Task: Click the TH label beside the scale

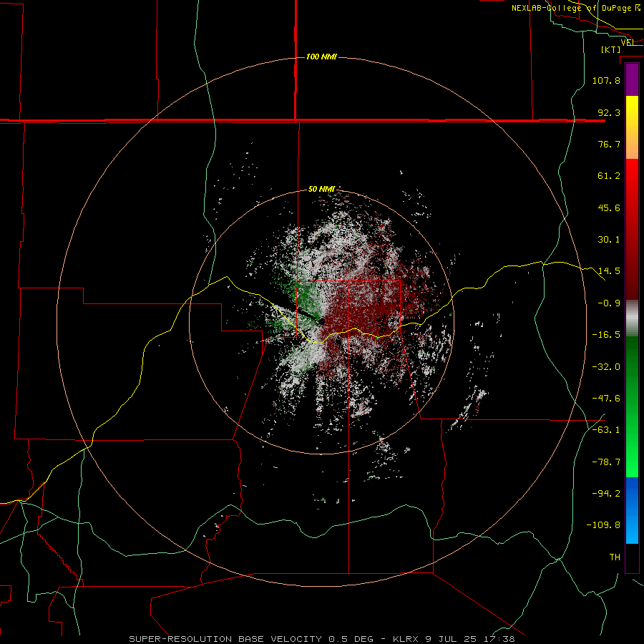Action: (x=615, y=557)
